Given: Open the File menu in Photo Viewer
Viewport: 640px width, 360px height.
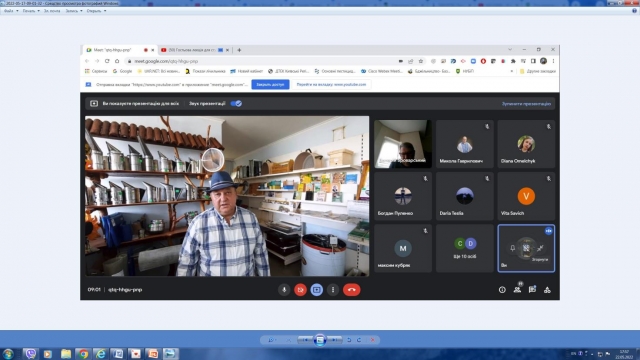Looking at the screenshot, I should [11, 11].
